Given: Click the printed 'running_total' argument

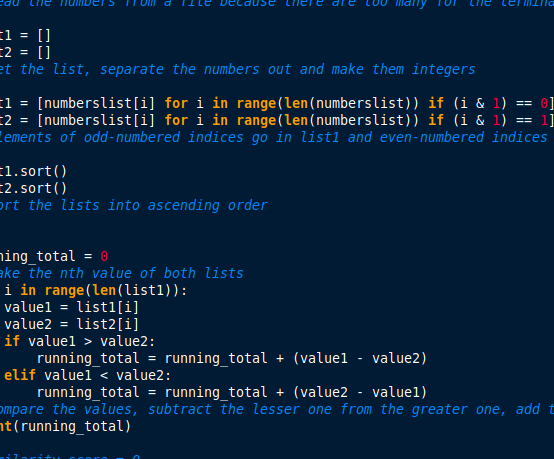Looking at the screenshot, I should point(72,426).
